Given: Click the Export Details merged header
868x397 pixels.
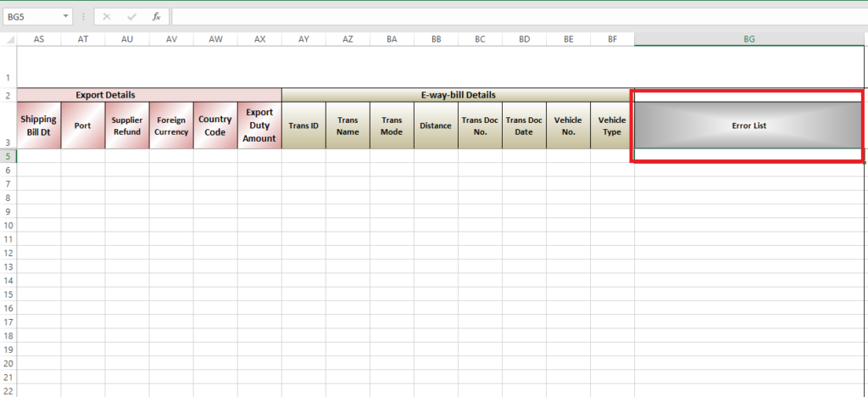Looking at the screenshot, I should pyautogui.click(x=149, y=95).
